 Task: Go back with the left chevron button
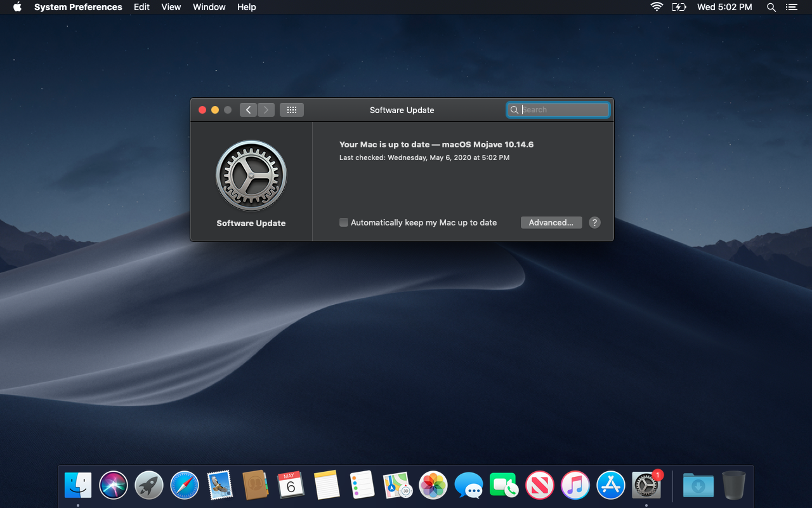coord(248,110)
